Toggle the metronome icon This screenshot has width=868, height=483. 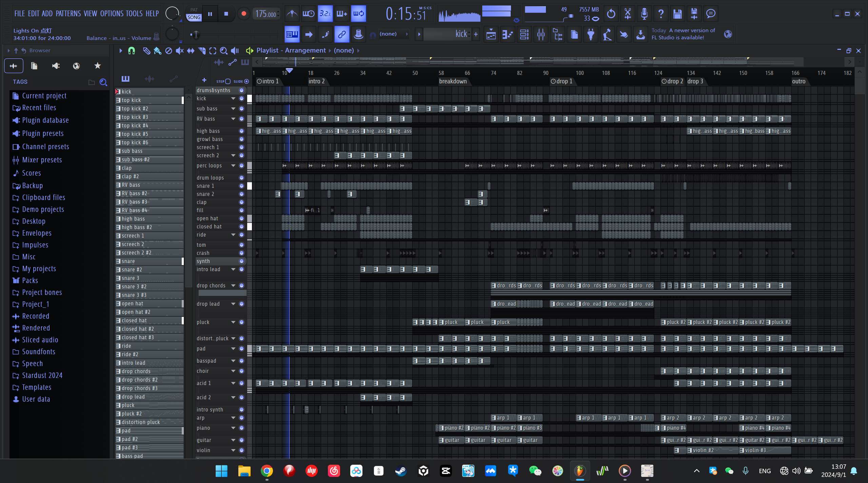(x=292, y=14)
